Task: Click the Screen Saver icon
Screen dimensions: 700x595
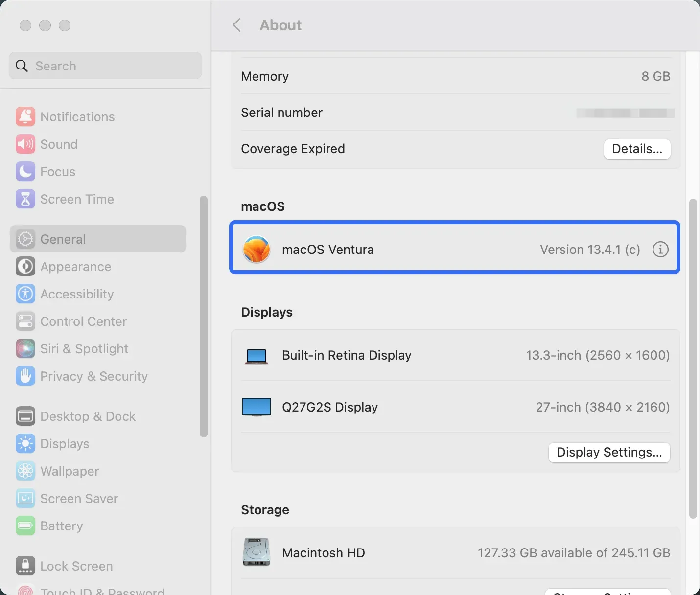Action: coord(25,499)
